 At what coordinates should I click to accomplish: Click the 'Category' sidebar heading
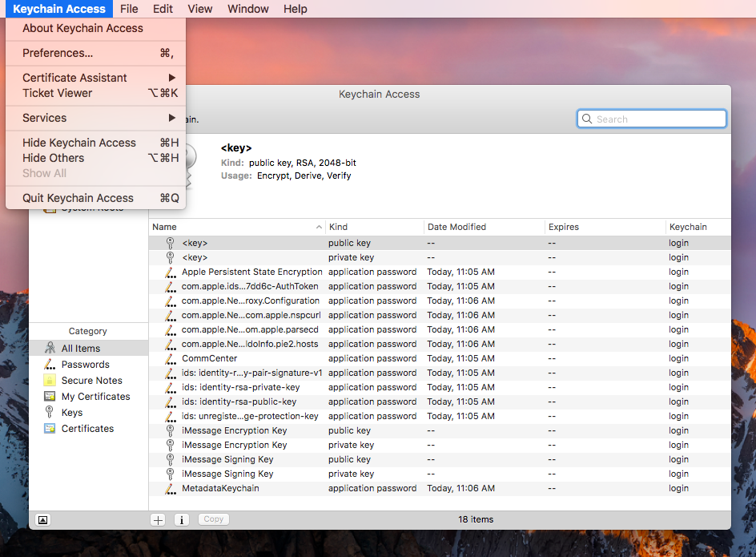pos(88,331)
